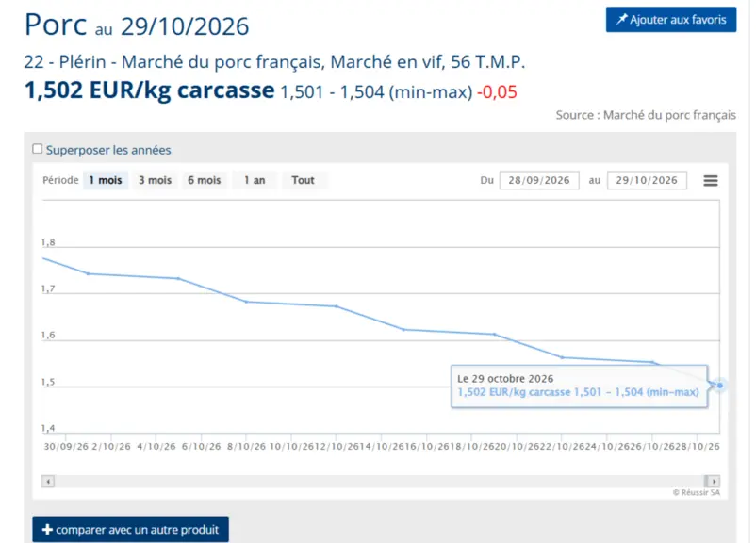Select the 3 mois period
Image resolution: width=756 pixels, height=543 pixels.
coord(155,180)
